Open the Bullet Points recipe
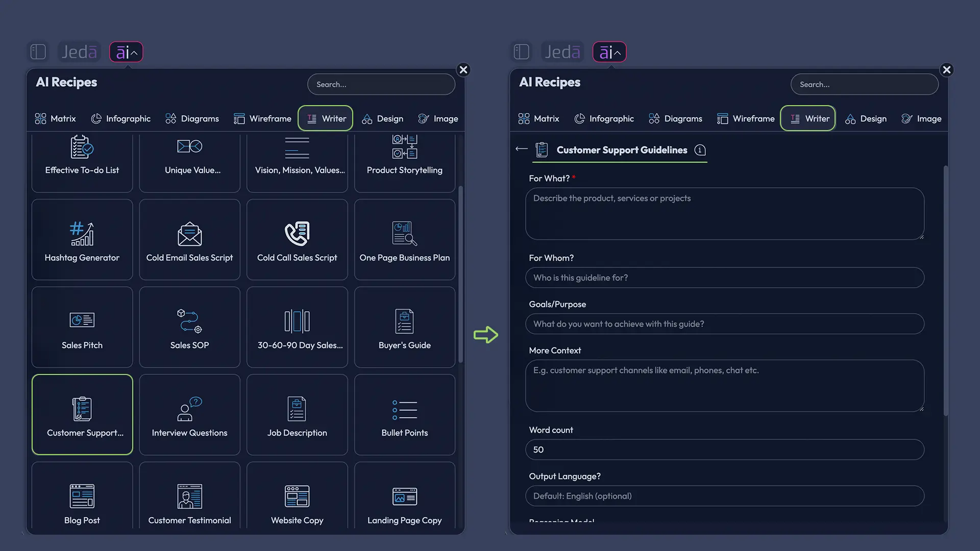980x551 pixels. click(405, 415)
